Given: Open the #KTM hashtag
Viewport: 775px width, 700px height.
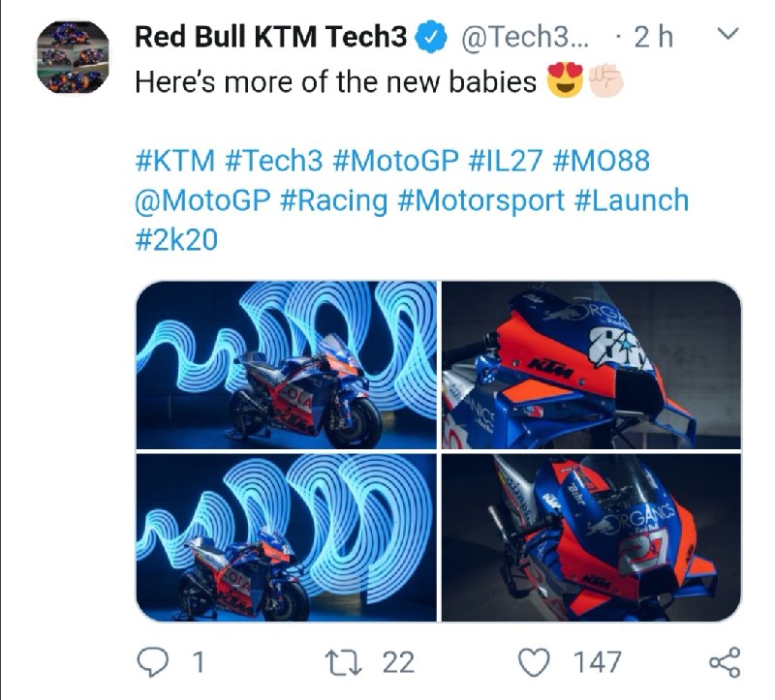Looking at the screenshot, I should (175, 161).
